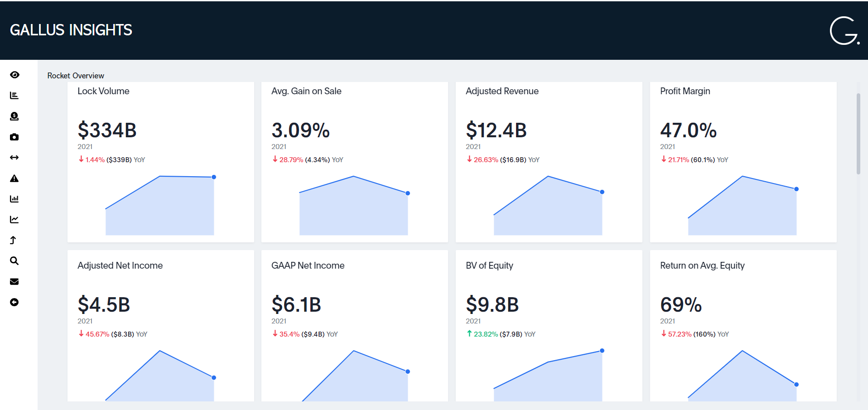Click the left-right arrows sidebar icon
Viewport: 868px width, 410px height.
click(x=14, y=158)
